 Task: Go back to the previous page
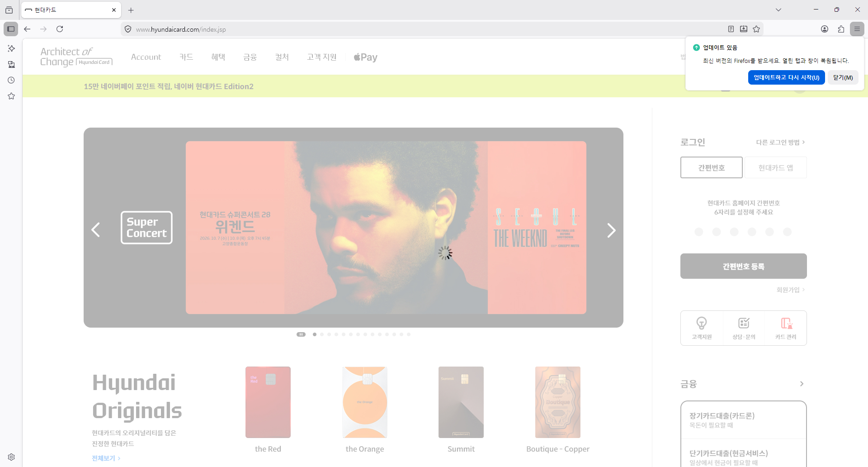click(27, 29)
